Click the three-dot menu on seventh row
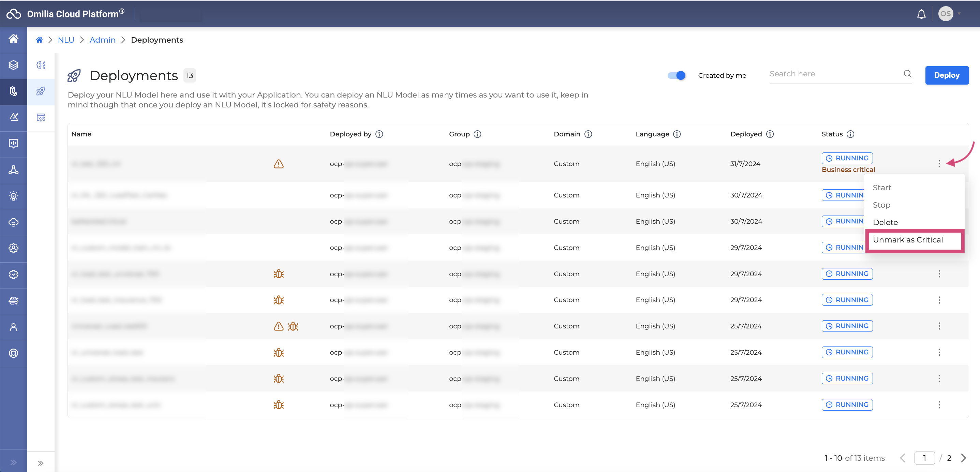The image size is (980, 472). (x=940, y=326)
